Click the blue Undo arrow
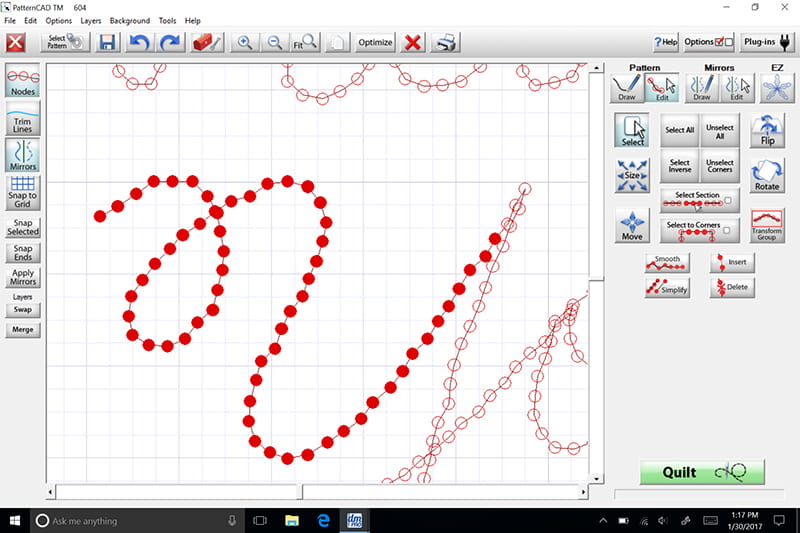The width and height of the screenshot is (800, 533). click(139, 43)
